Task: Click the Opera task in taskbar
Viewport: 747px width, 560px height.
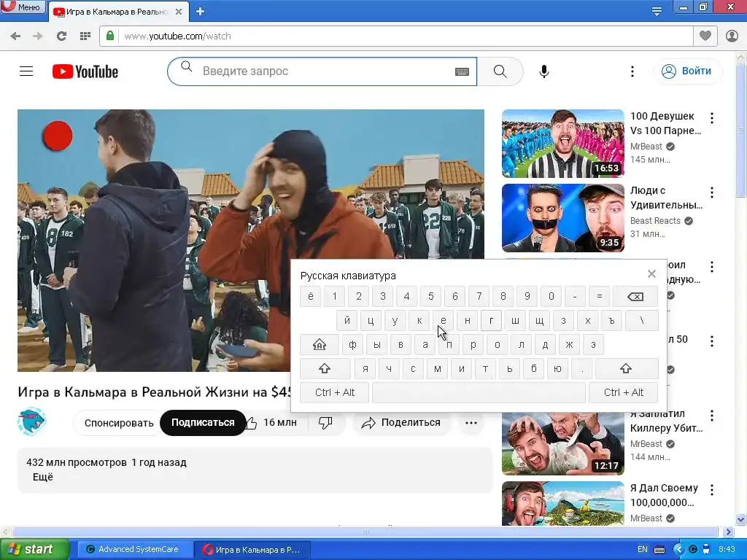Action: click(x=252, y=550)
